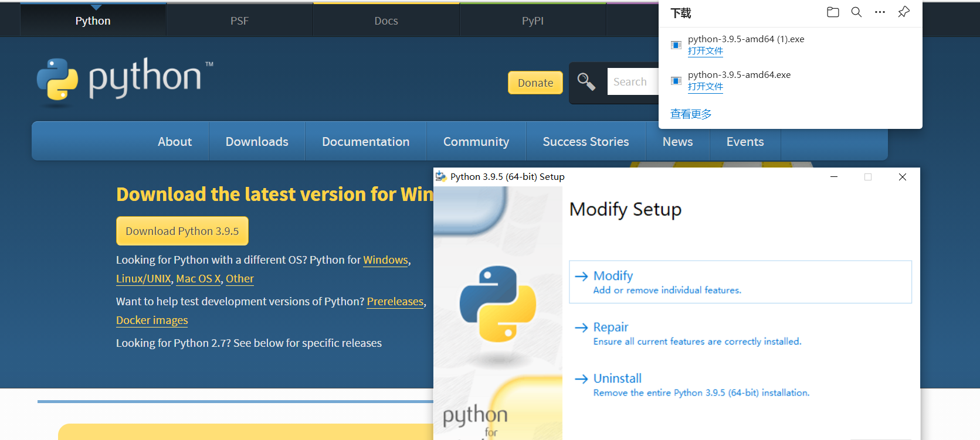Click the Donate button
Viewport: 980px width, 440px height.
tap(535, 83)
